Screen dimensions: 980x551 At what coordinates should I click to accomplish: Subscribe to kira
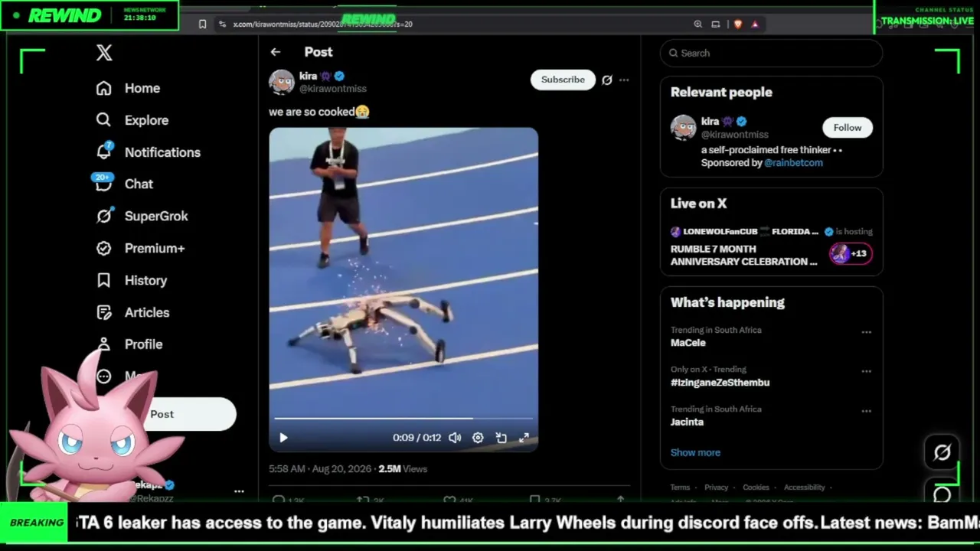pyautogui.click(x=563, y=80)
